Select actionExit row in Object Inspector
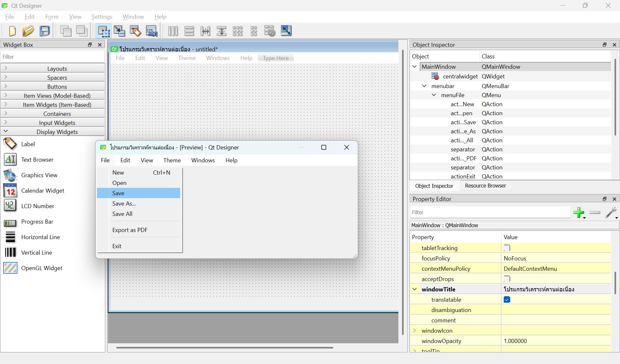Viewport: 620px width, 364px height. tap(510, 177)
